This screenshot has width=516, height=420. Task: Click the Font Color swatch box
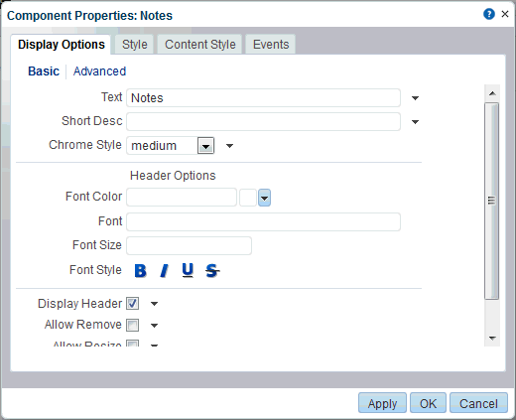(x=248, y=198)
